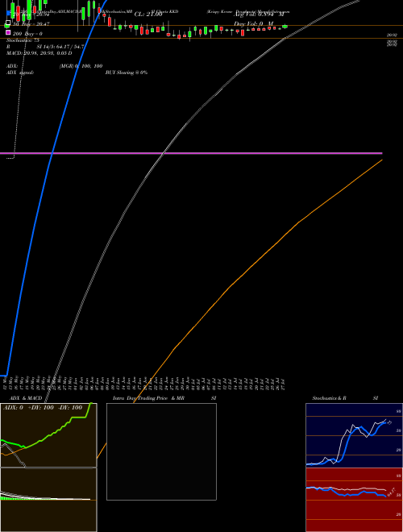Select the 'Avg Vol: 0.894 M' label

coord(259,15)
